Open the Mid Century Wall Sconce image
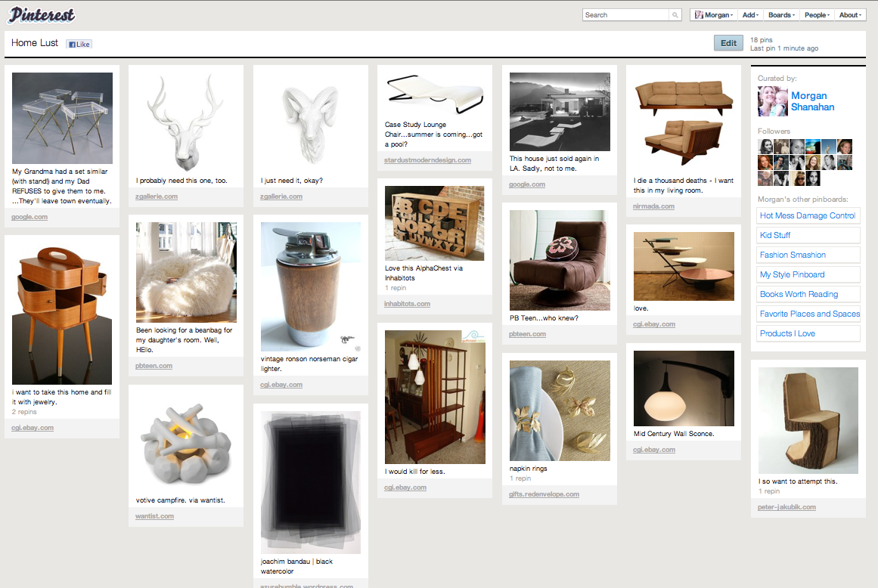Image resolution: width=878 pixels, height=588 pixels. [x=684, y=388]
